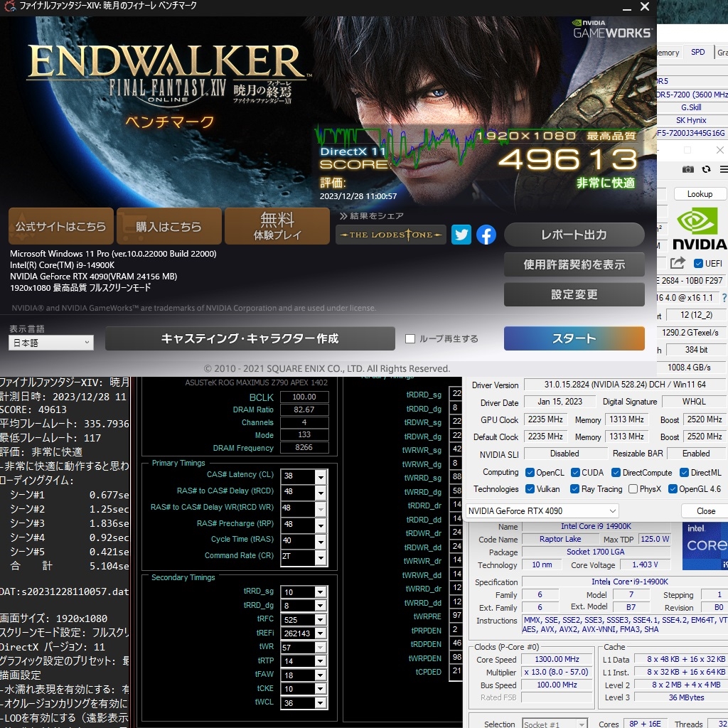Screen dimensions: 728x728
Task: Open Cycle Time (tRAS) dropdown
Action: tap(321, 541)
